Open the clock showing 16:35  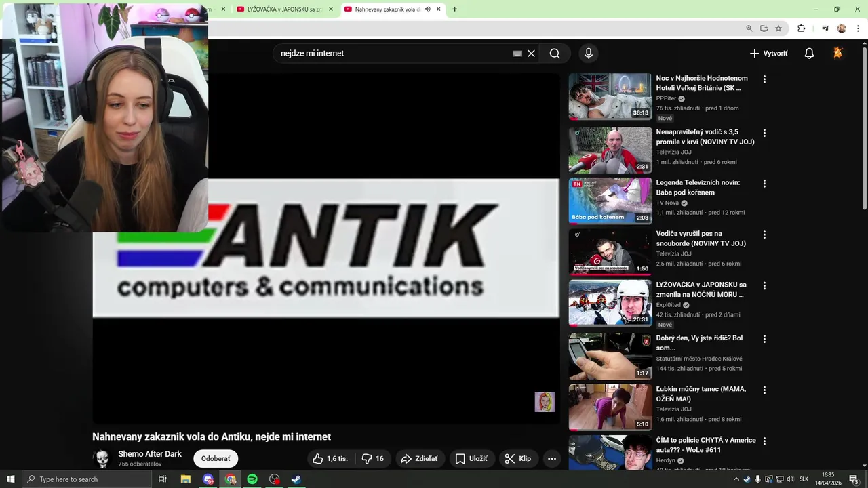pyautogui.click(x=828, y=479)
